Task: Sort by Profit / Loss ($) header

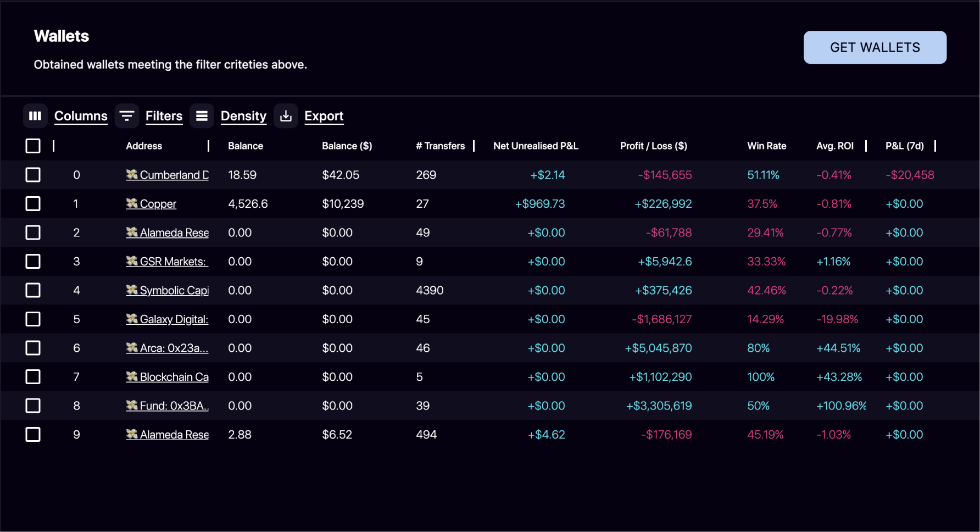Action: (x=654, y=146)
